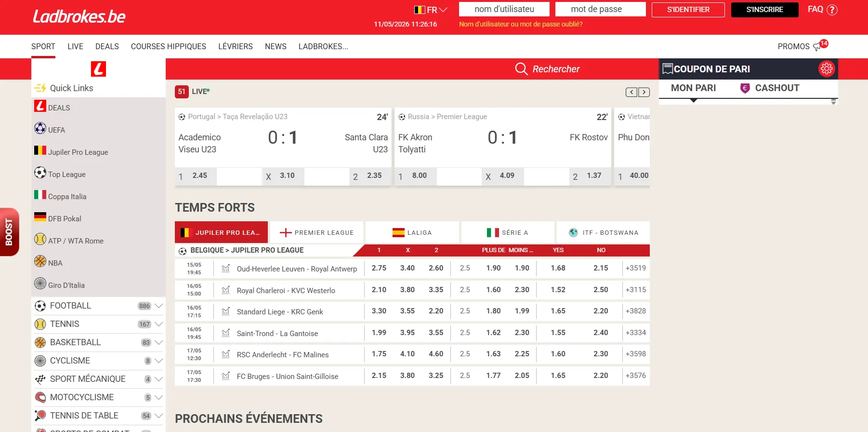The width and height of the screenshot is (868, 432).
Task: Bet 2.45 on Academico Viseu U23 win
Action: pyautogui.click(x=196, y=176)
